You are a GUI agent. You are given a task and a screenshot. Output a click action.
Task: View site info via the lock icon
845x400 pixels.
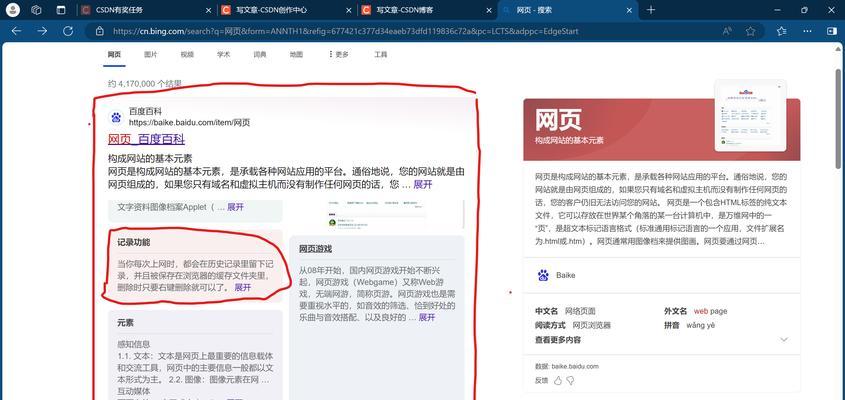click(99, 31)
